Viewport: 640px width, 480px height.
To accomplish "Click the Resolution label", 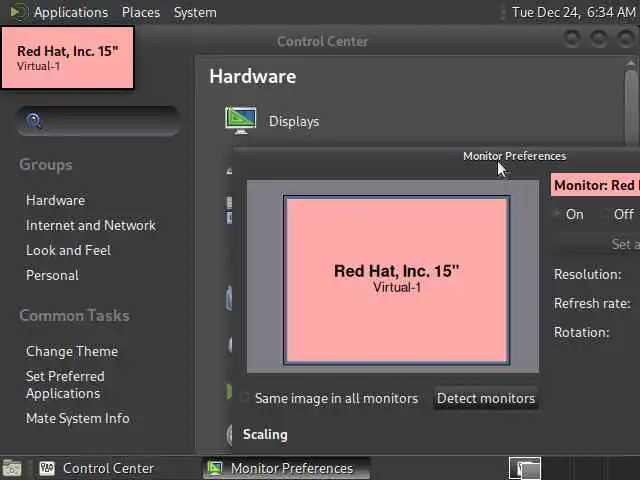I will [587, 274].
